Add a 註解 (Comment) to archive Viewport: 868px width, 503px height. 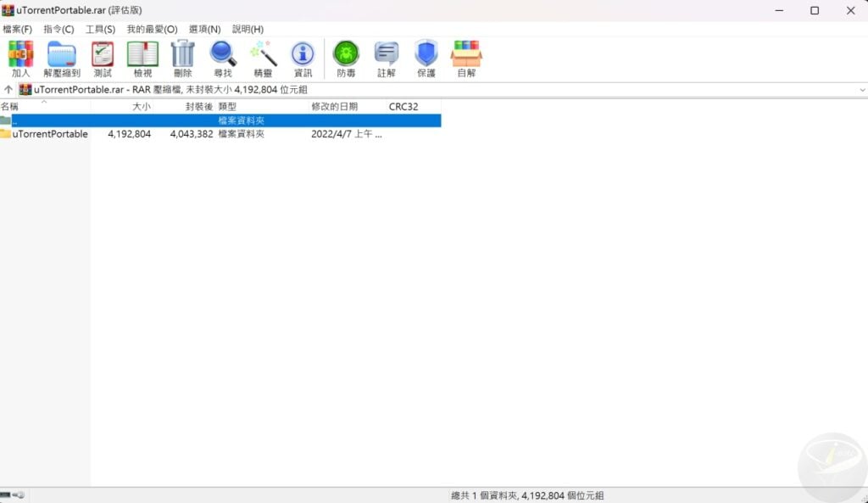click(387, 58)
